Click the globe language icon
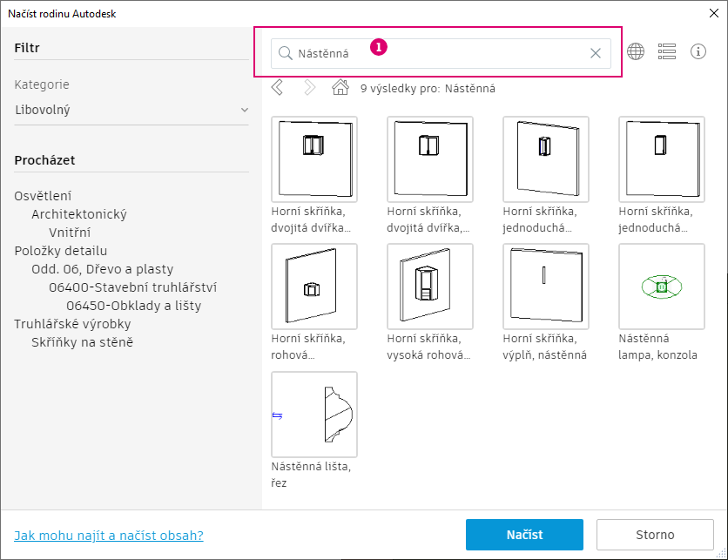 point(636,52)
